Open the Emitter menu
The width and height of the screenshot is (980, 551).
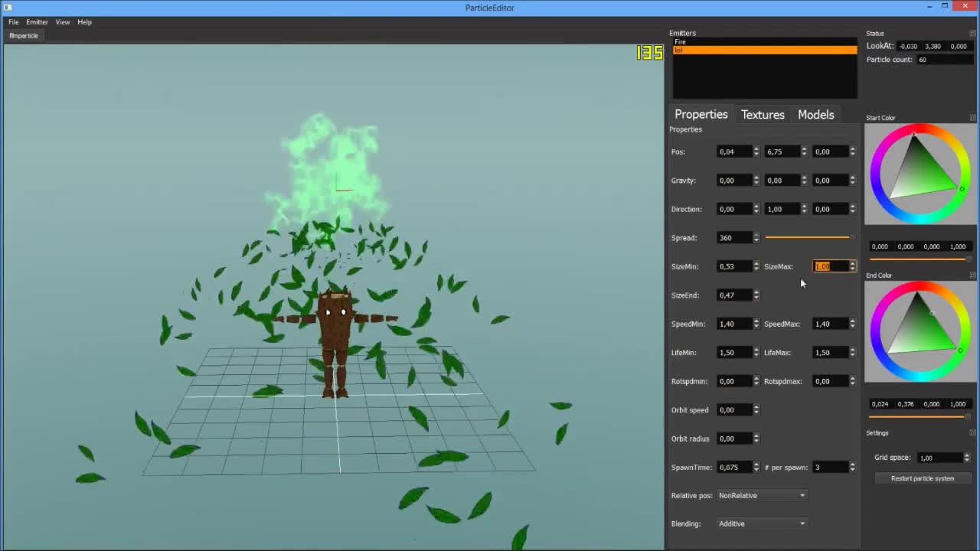click(x=37, y=22)
